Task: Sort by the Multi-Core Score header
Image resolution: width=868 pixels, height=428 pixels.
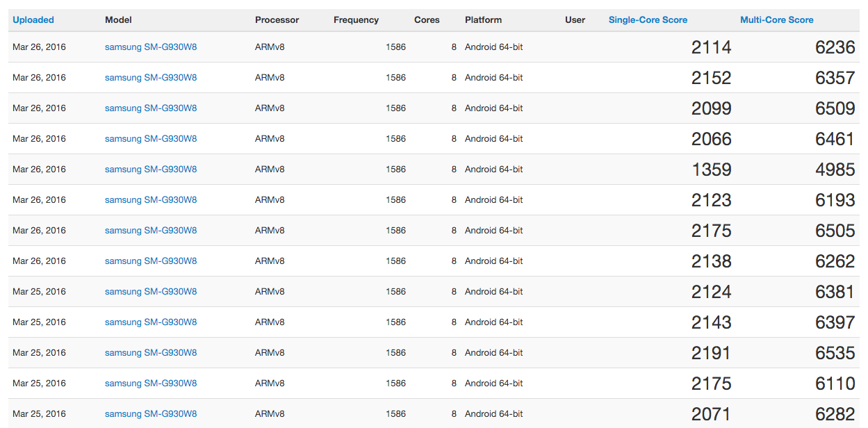Action: 776,20
